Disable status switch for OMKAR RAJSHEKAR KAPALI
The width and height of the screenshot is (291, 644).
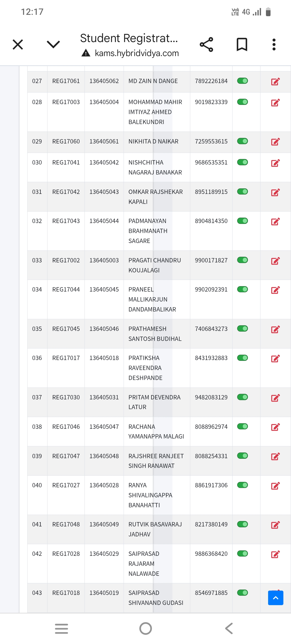coord(242,192)
